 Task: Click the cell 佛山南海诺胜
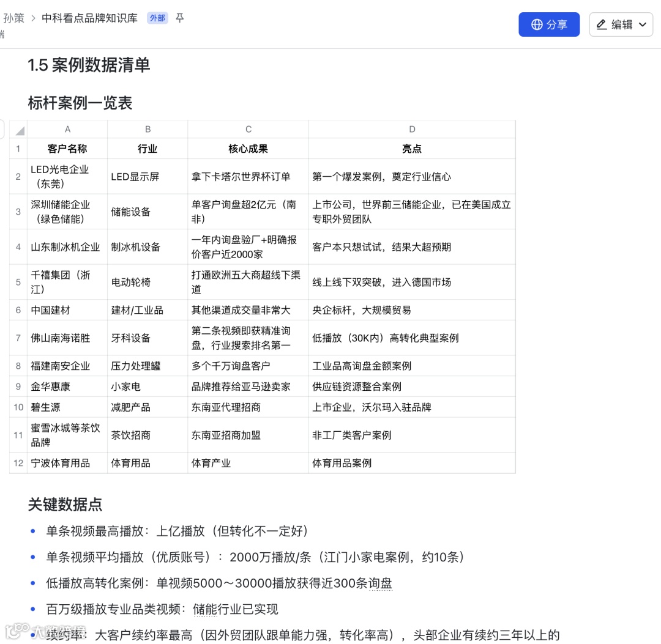click(67, 338)
